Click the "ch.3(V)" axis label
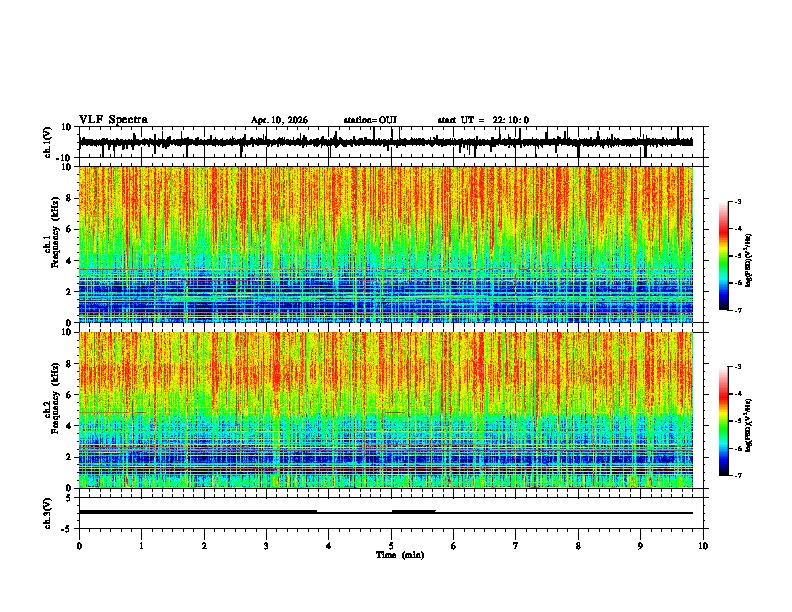Screen dimensions: 792x612 pos(48,514)
